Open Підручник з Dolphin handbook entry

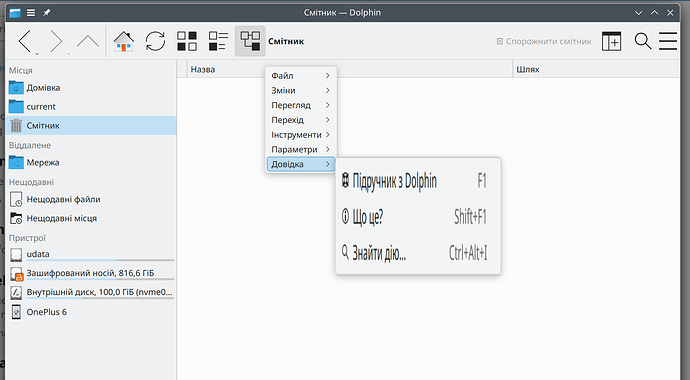tap(418, 181)
